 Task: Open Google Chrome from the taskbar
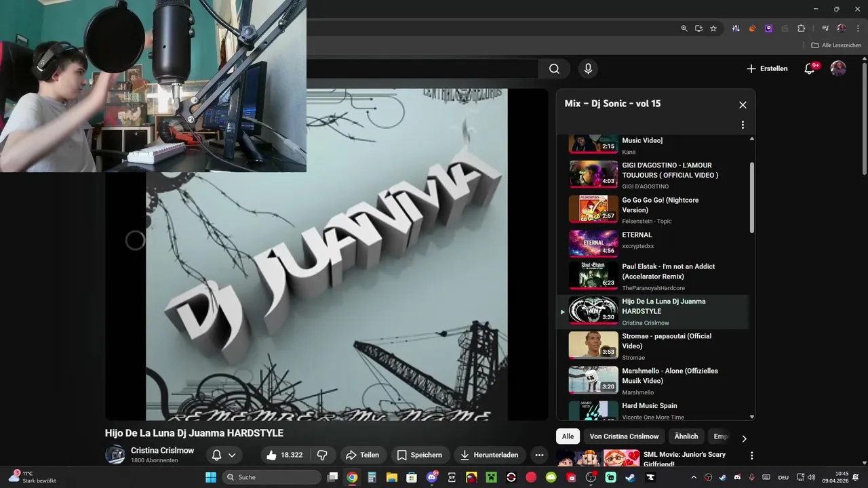click(352, 477)
